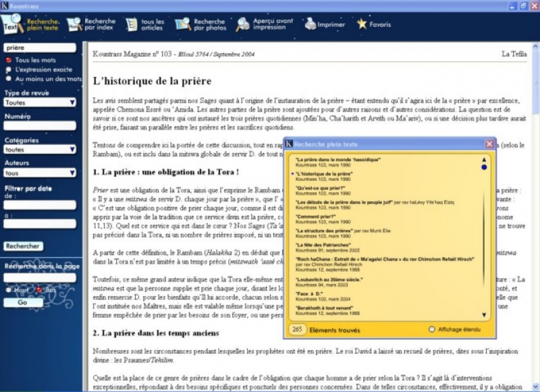Select the L'expression exacte option
The width and height of the screenshot is (540, 392).
[9, 69]
